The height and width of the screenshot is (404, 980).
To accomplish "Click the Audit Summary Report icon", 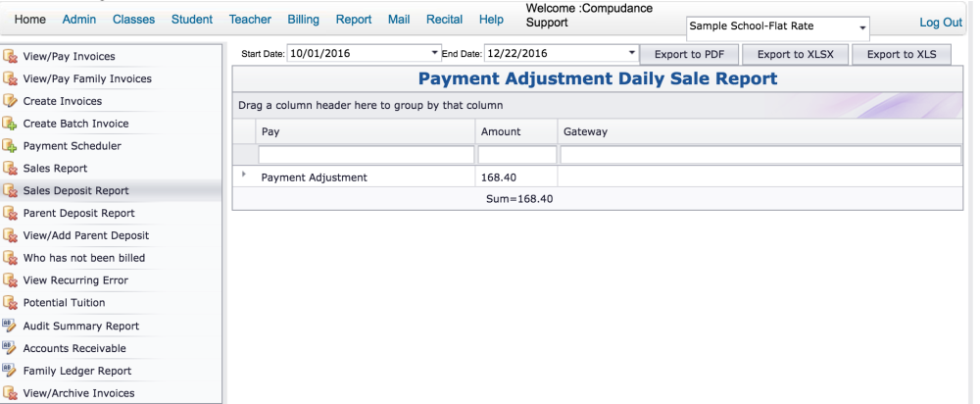I will (x=10, y=326).
